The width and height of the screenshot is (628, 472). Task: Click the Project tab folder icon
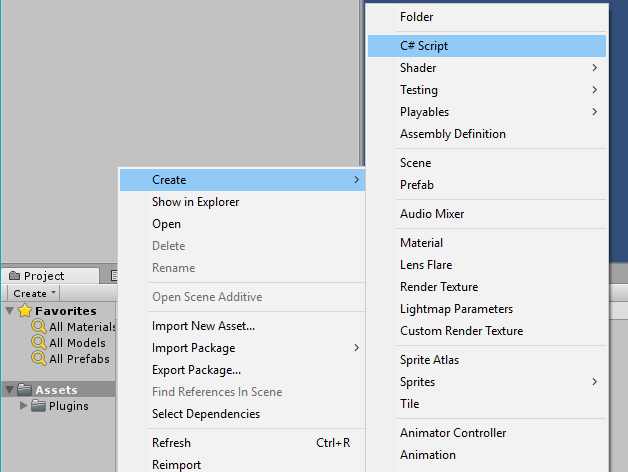(x=15, y=276)
